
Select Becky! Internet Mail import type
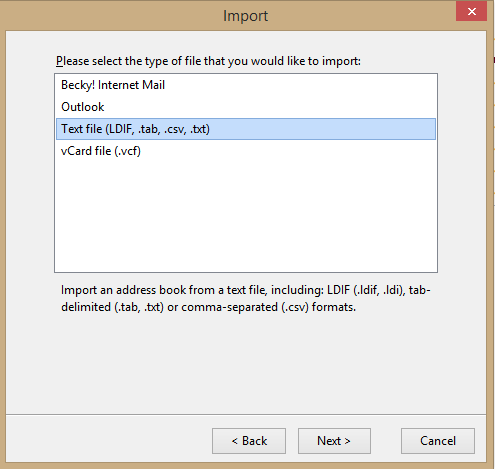coord(246,85)
